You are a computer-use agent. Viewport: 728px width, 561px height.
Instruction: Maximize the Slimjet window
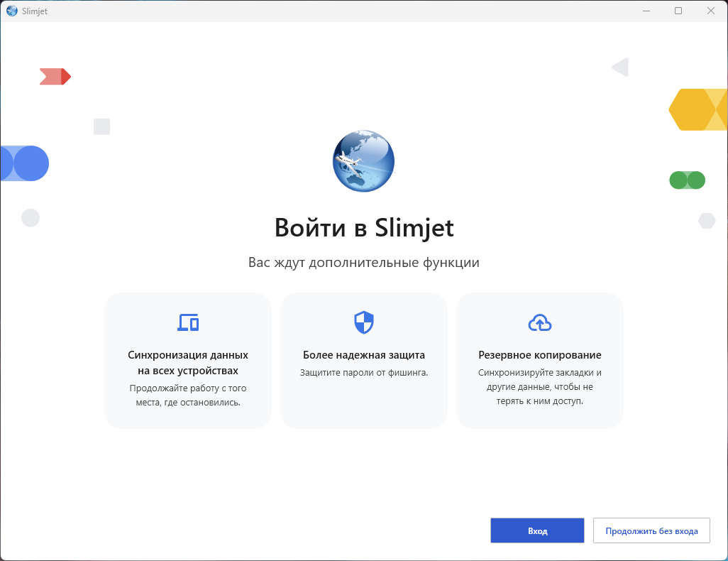tap(678, 11)
